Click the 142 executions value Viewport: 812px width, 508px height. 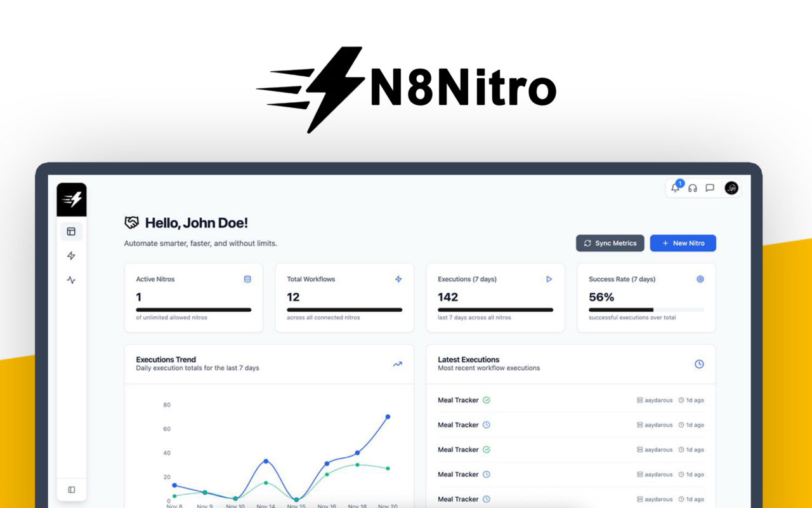(448, 297)
